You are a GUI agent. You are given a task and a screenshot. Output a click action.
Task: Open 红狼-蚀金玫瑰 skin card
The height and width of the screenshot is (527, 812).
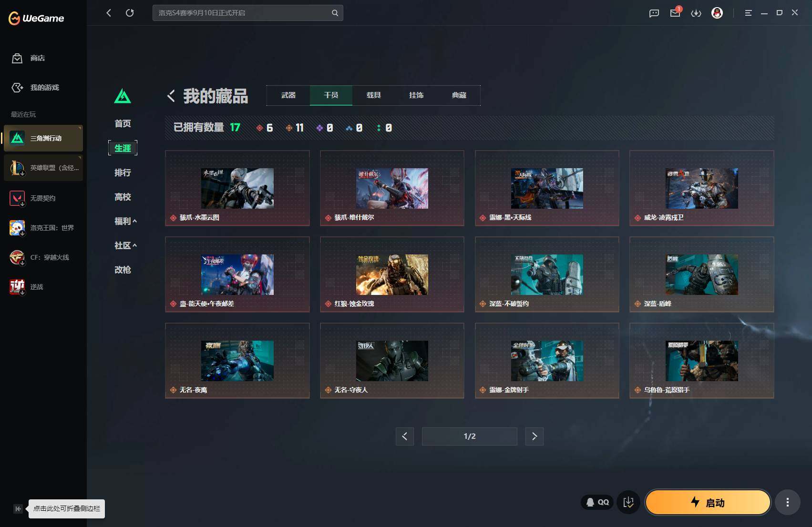point(392,274)
